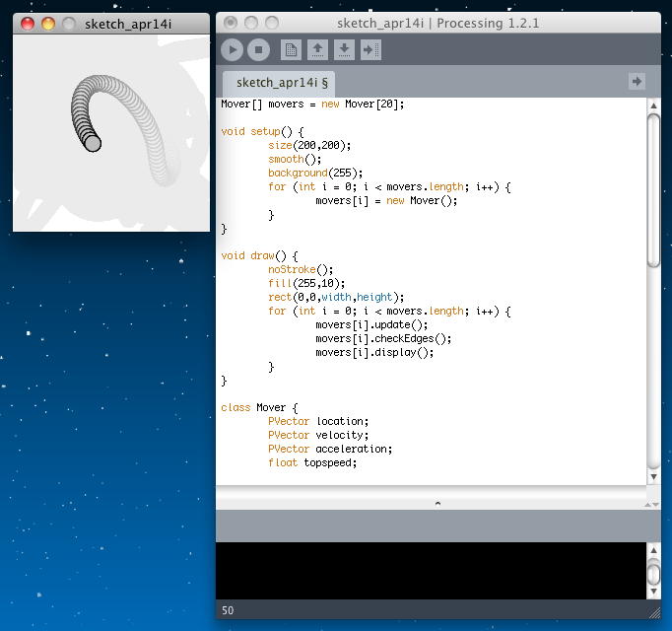The width and height of the screenshot is (672, 631).
Task: Click the console's scroll down arrow
Action: click(x=653, y=590)
